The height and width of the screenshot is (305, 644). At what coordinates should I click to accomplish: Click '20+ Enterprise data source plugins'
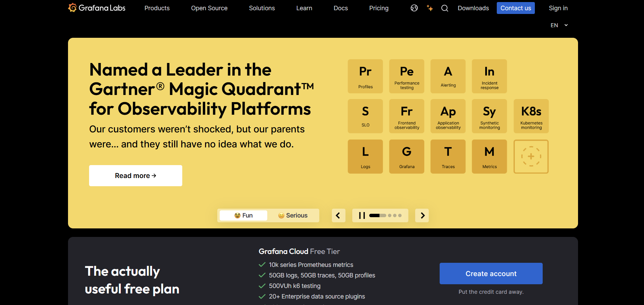click(x=317, y=296)
